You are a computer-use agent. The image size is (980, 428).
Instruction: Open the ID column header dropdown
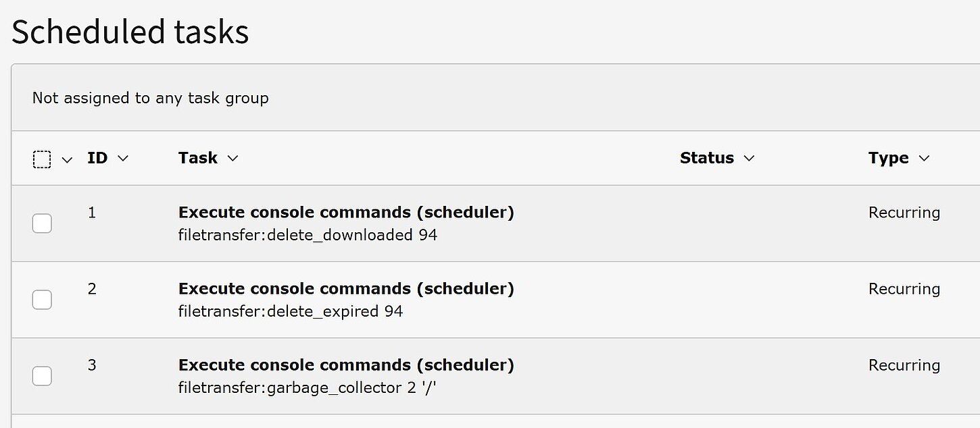click(x=122, y=158)
